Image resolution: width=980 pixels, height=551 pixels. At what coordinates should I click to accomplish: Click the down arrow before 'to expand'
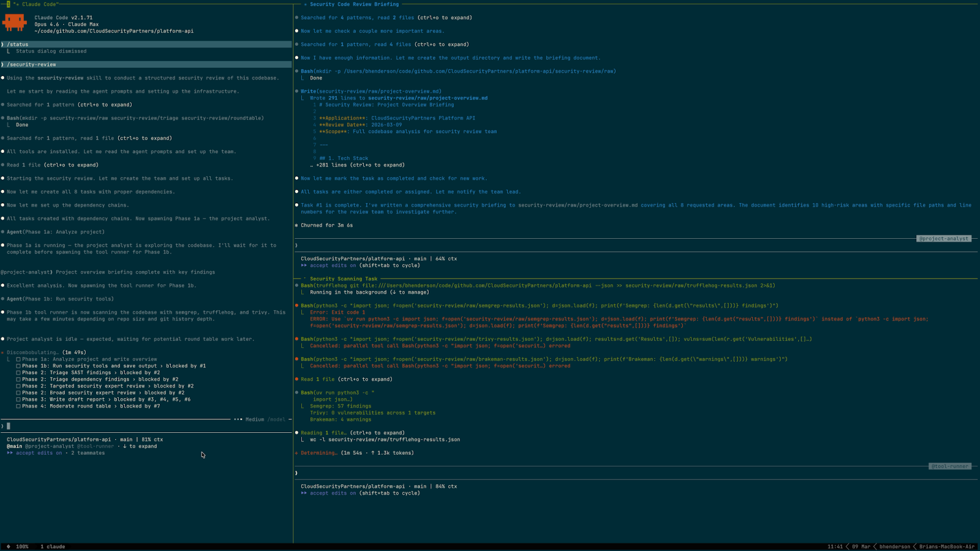coord(124,446)
